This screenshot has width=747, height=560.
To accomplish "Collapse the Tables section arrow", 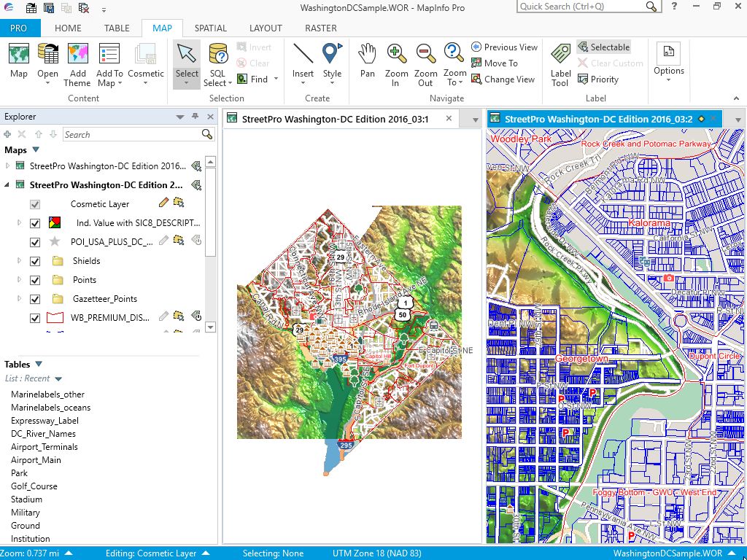I will click(x=39, y=365).
